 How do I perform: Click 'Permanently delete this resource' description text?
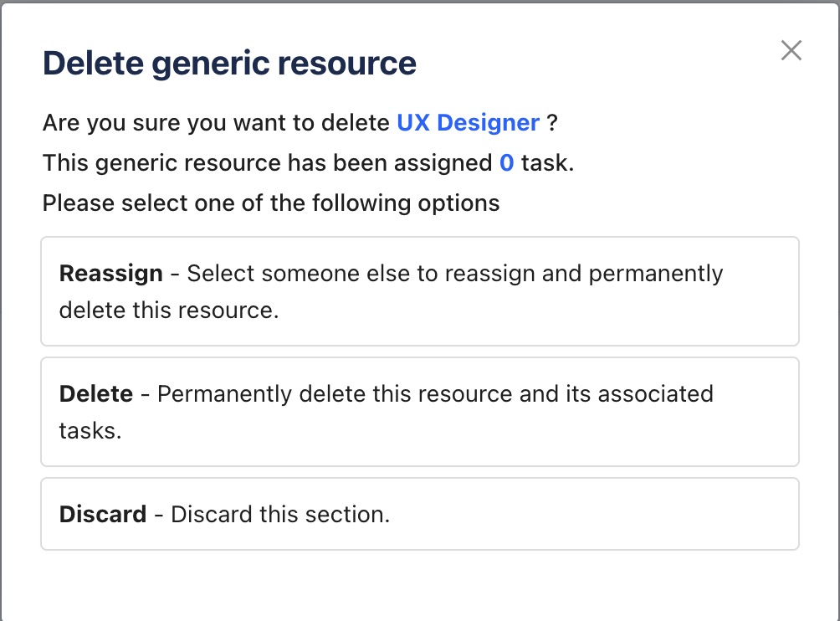[435, 394]
